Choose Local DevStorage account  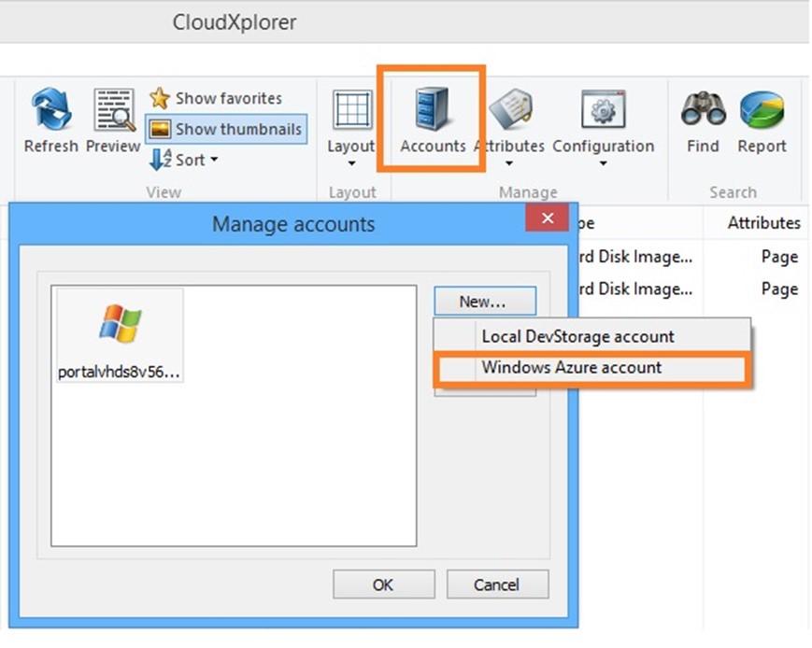(591, 336)
